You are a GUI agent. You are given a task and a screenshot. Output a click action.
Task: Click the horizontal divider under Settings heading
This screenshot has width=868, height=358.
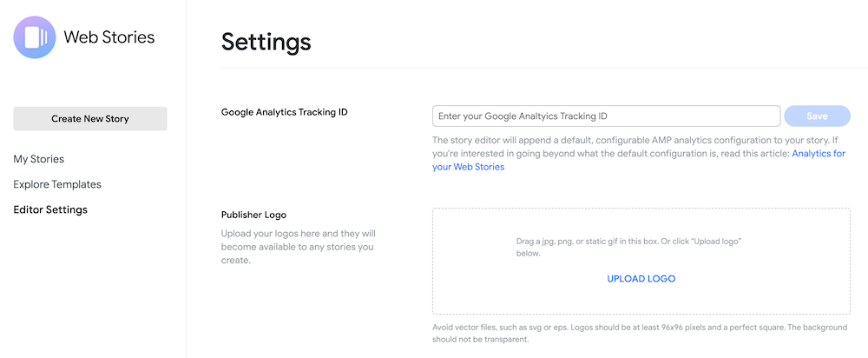click(x=538, y=67)
